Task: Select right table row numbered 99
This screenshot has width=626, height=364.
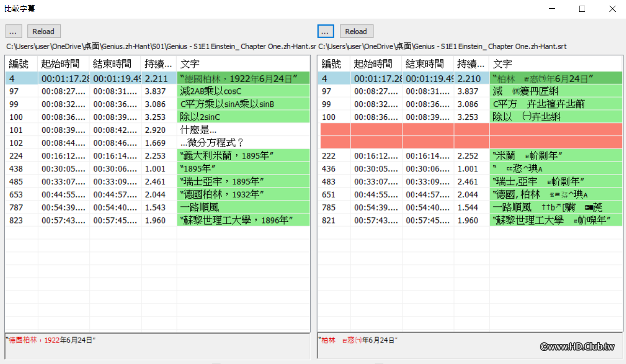Action: point(470,104)
